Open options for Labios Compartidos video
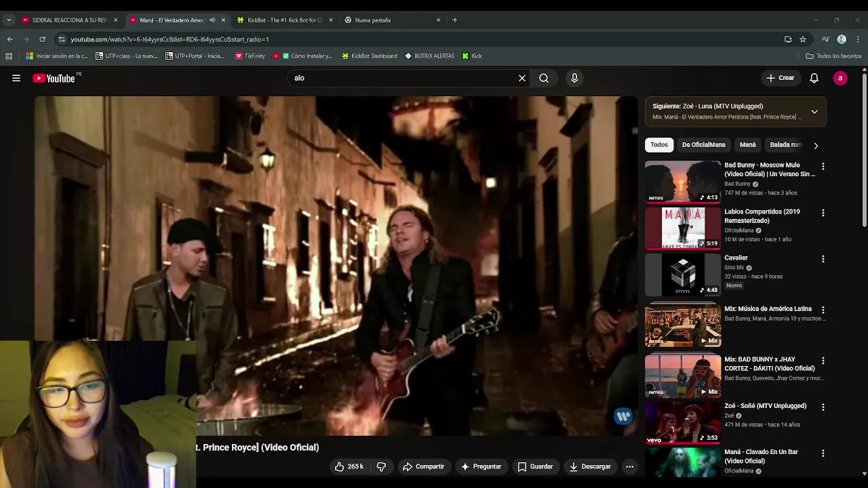Viewport: 868px width, 488px height. tap(823, 213)
